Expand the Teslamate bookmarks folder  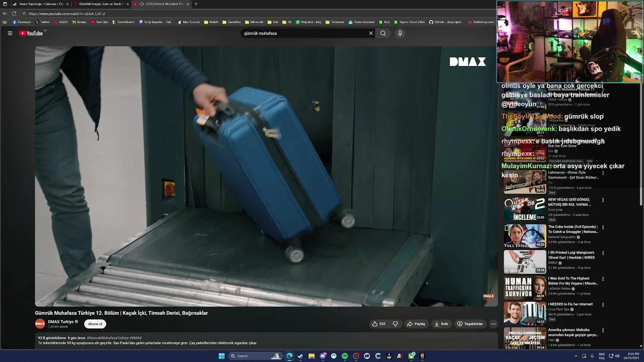click(335, 22)
